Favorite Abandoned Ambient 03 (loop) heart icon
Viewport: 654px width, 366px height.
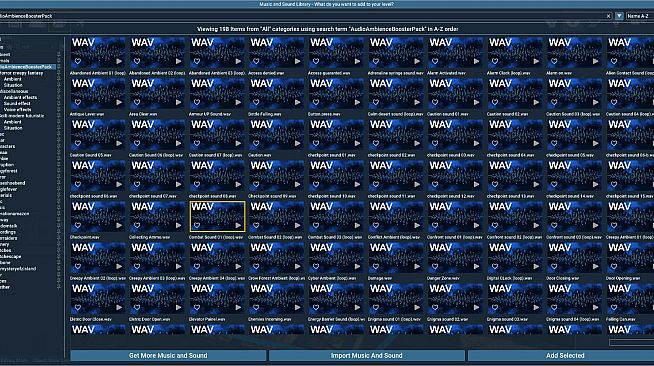click(x=197, y=61)
